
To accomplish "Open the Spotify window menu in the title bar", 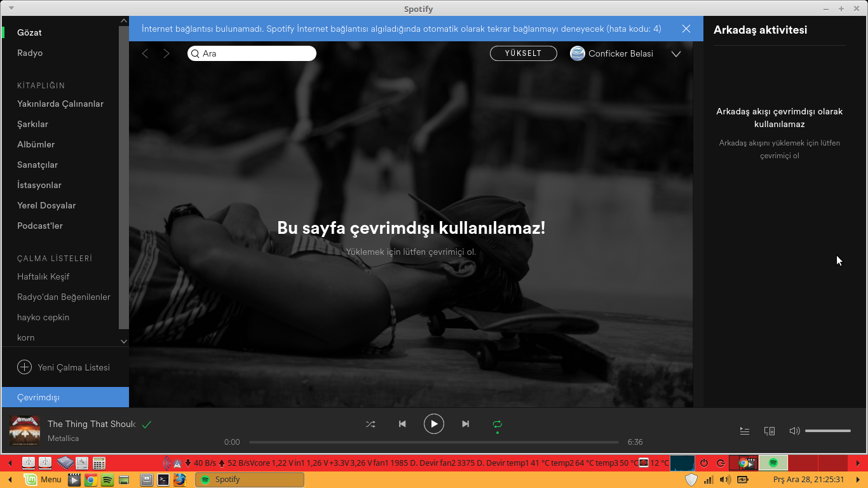I will 11,8.
